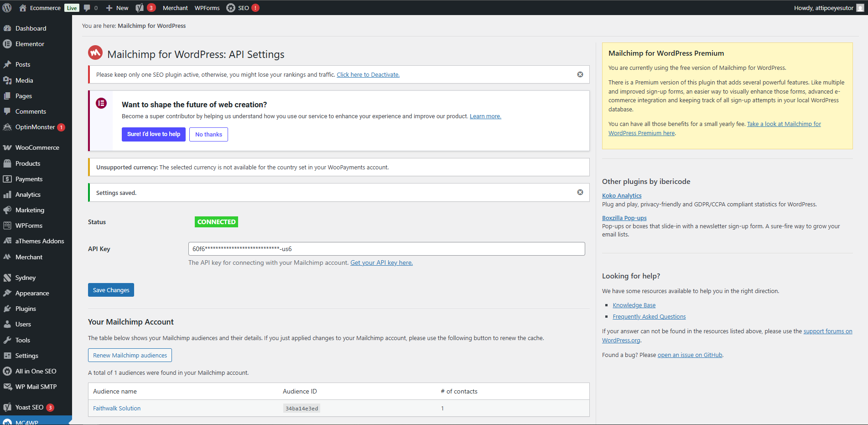Click inside the API Key field
The height and width of the screenshot is (425, 868).
click(x=386, y=249)
